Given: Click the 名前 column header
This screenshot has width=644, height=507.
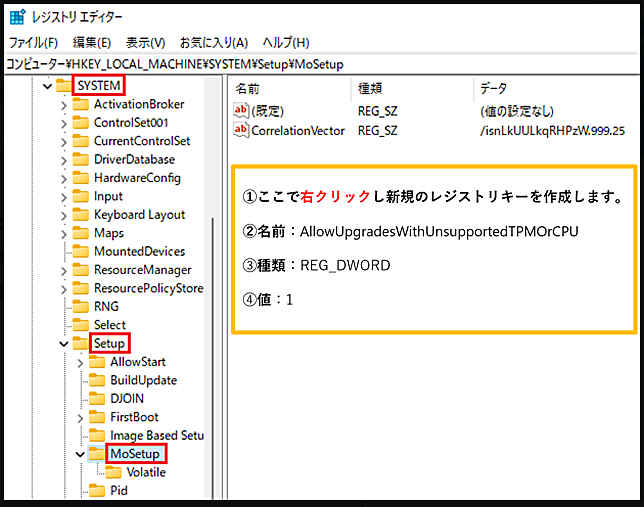Looking at the screenshot, I should pyautogui.click(x=248, y=88).
